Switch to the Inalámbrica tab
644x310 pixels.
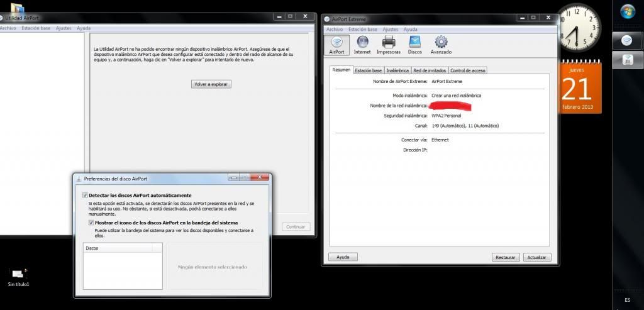tap(397, 70)
